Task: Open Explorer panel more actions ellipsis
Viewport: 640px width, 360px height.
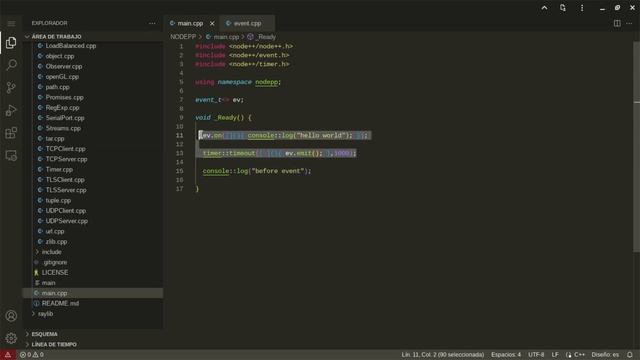Action: tap(152, 24)
